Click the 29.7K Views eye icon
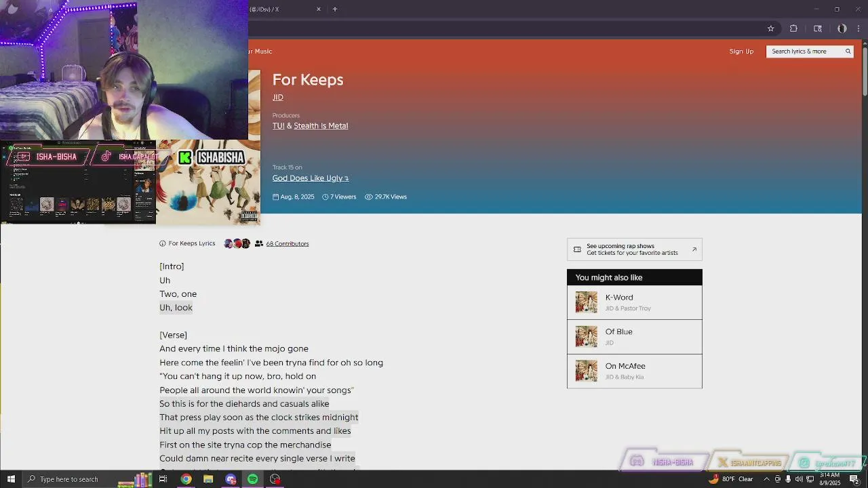This screenshot has width=868, height=488. (369, 197)
